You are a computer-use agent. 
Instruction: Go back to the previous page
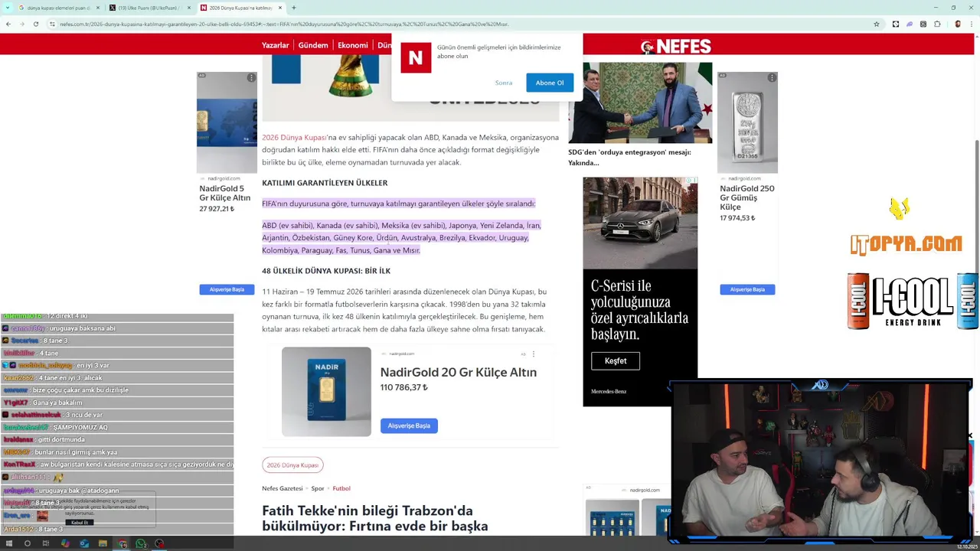[x=8, y=24]
